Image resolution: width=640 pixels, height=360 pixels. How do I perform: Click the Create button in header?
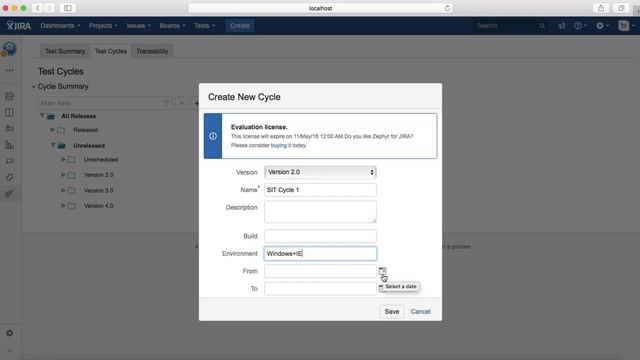pos(240,26)
